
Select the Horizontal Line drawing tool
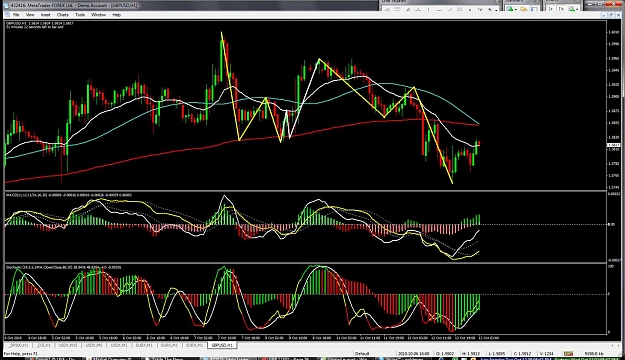pyautogui.click(x=439, y=10)
